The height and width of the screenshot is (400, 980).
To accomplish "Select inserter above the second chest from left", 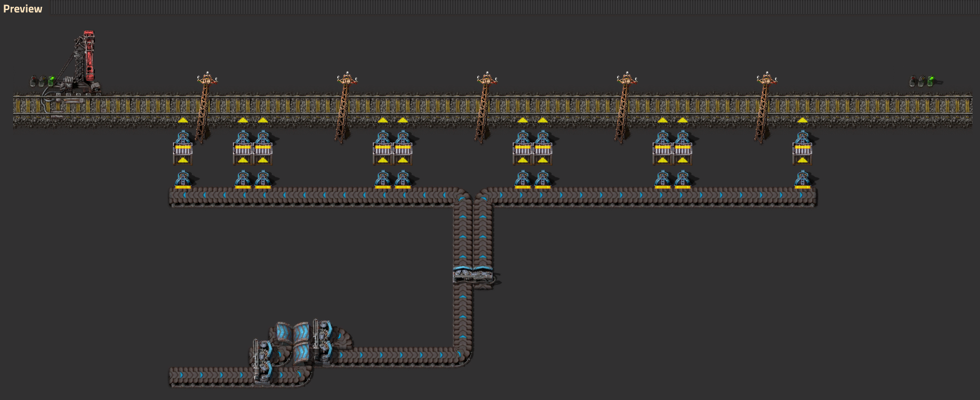I will (x=242, y=136).
